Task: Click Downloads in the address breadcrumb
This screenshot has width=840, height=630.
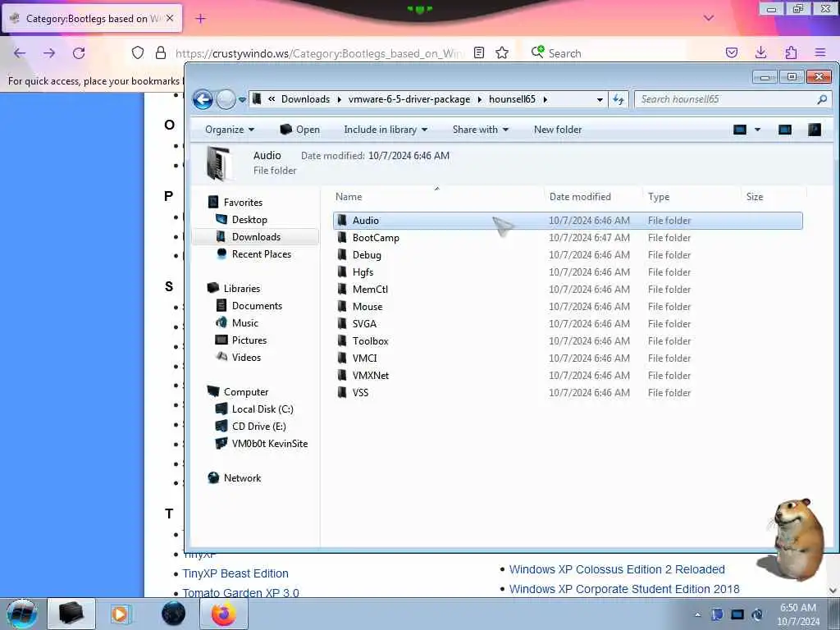Action: [305, 99]
